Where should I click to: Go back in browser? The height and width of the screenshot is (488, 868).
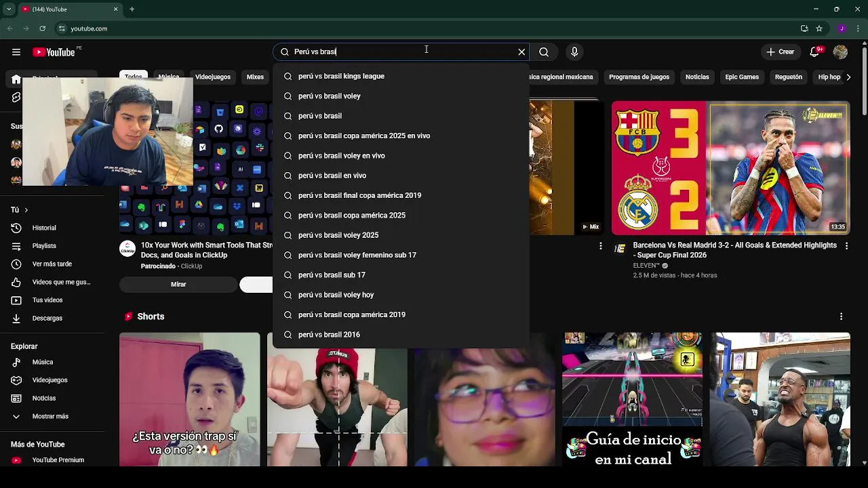click(x=9, y=28)
